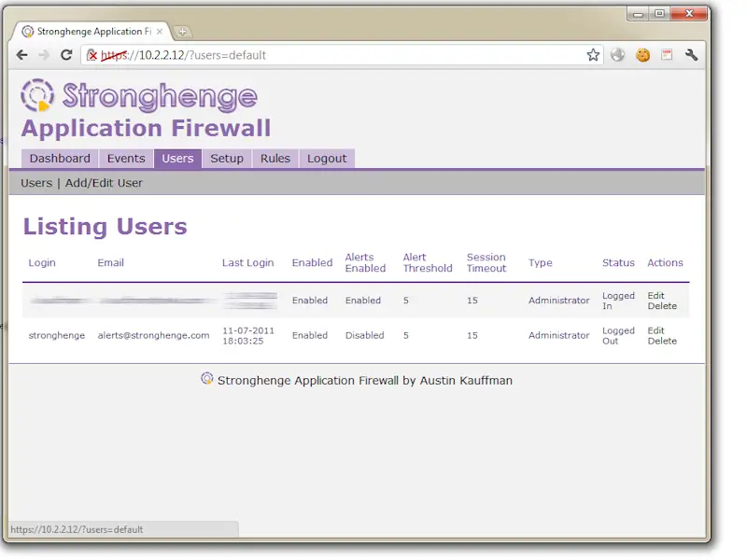This screenshot has height=560, width=747.
Task: Switch to the Events tab
Action: tap(126, 159)
